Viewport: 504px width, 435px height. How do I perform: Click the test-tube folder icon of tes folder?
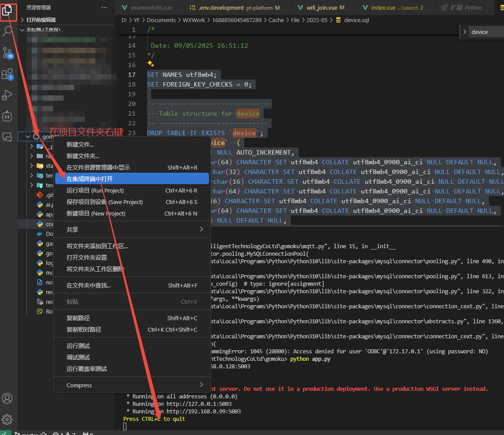40,185
